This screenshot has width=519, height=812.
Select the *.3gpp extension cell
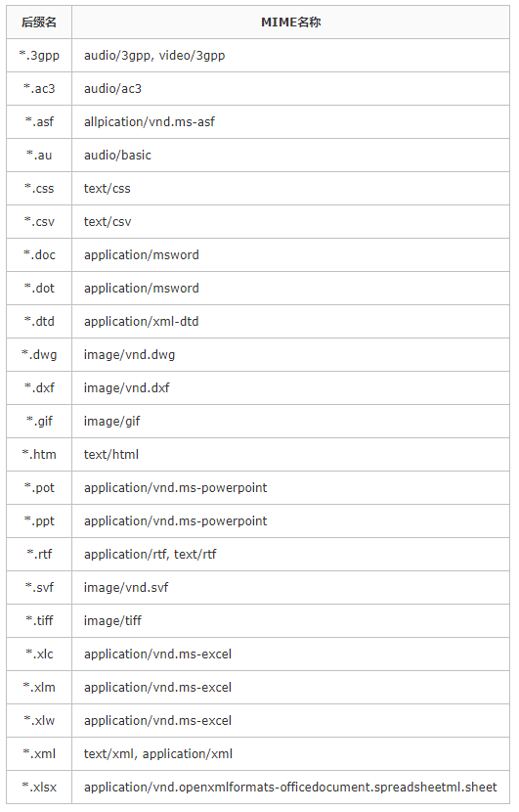[x=39, y=56]
